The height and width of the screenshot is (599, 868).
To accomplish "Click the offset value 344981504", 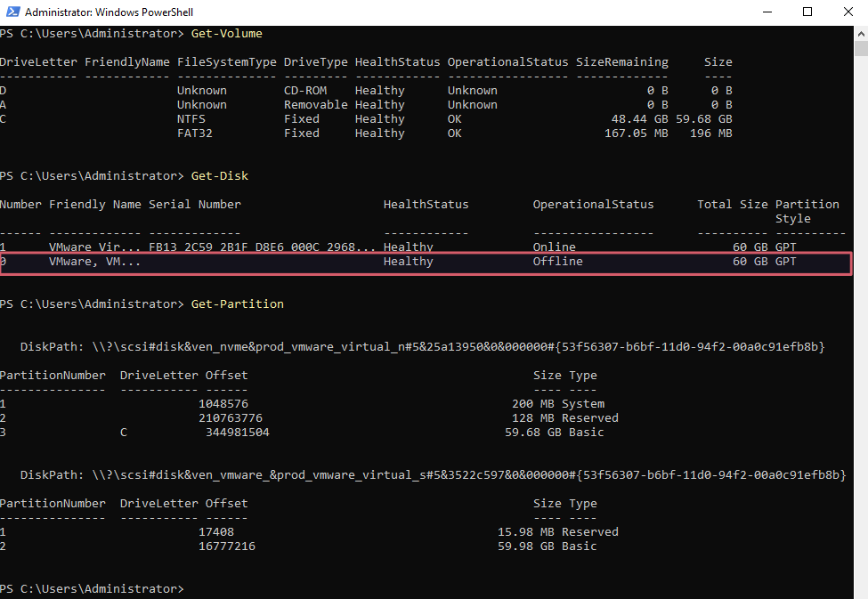I will [x=238, y=433].
